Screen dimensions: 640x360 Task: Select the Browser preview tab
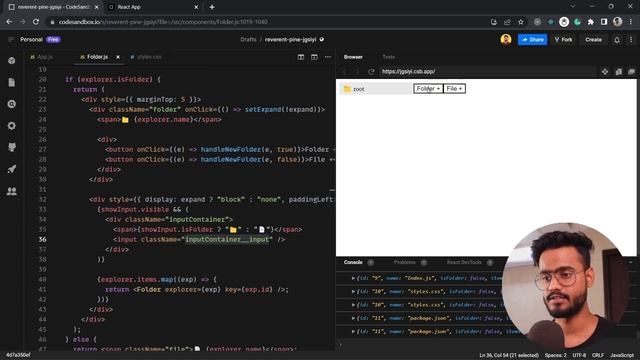tap(353, 57)
